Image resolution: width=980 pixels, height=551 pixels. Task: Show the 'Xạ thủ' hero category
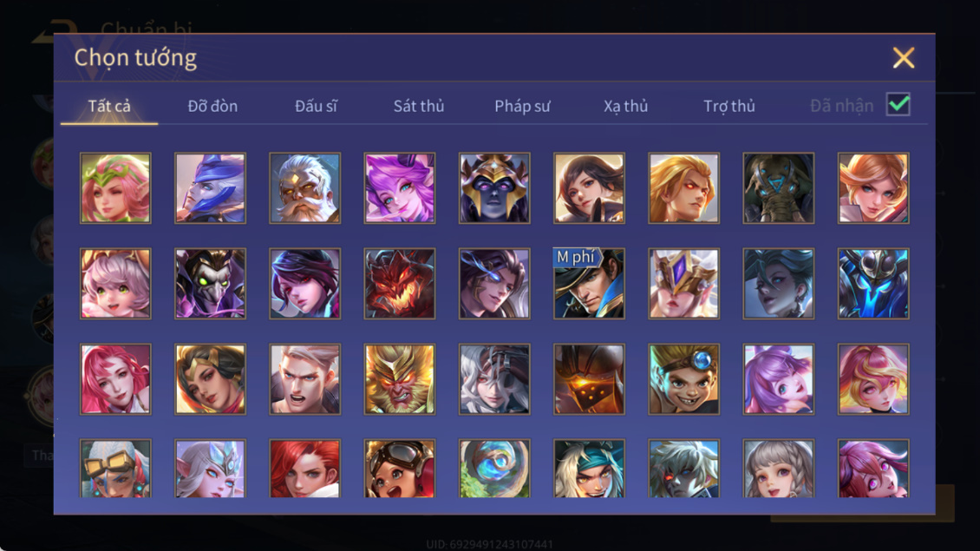point(625,106)
